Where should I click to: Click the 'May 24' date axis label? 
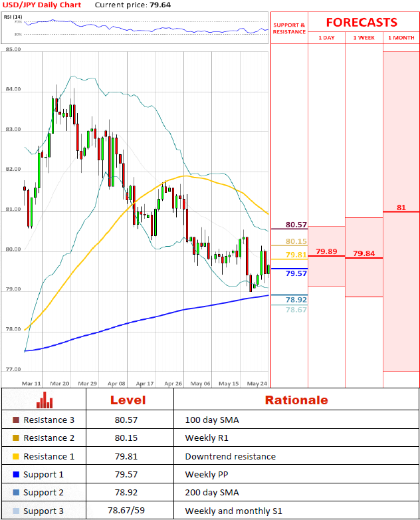[x=257, y=384]
